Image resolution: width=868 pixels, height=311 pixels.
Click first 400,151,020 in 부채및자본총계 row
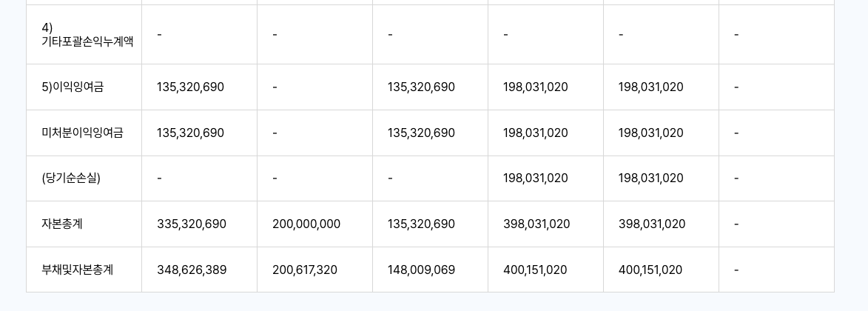pyautogui.click(x=535, y=270)
